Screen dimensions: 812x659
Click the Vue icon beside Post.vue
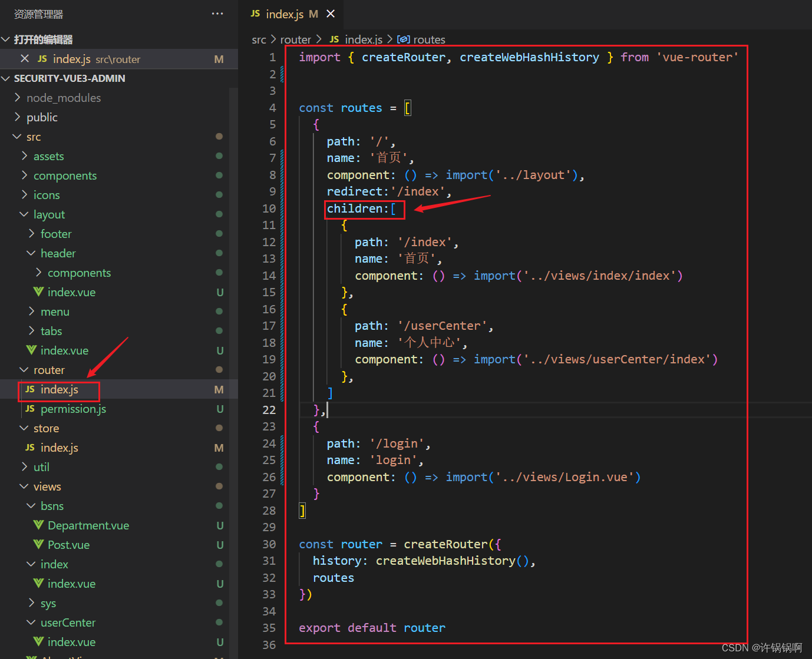38,544
